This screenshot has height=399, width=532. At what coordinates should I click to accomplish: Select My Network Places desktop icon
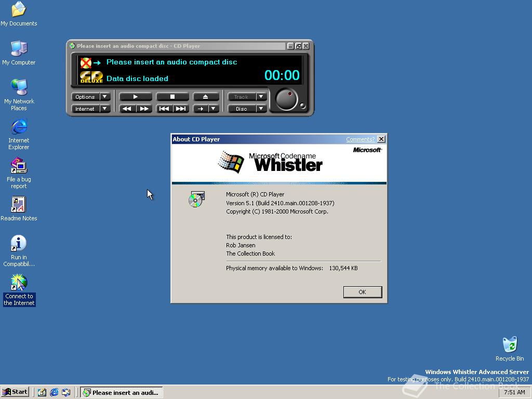19,95
